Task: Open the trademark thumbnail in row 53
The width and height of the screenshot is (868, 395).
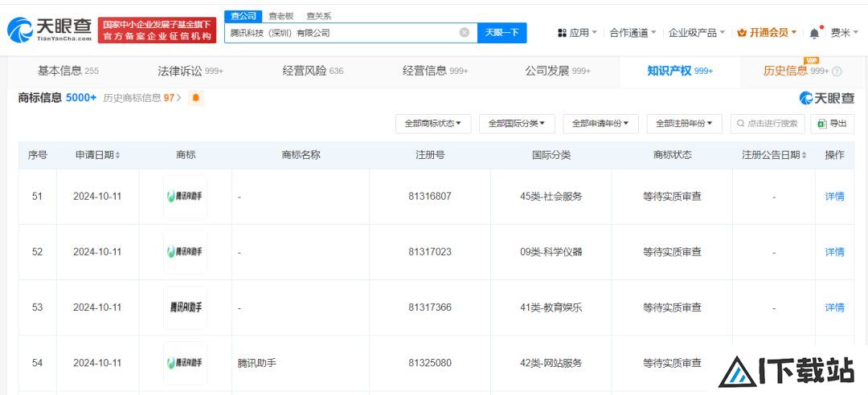Action: pyautogui.click(x=185, y=307)
